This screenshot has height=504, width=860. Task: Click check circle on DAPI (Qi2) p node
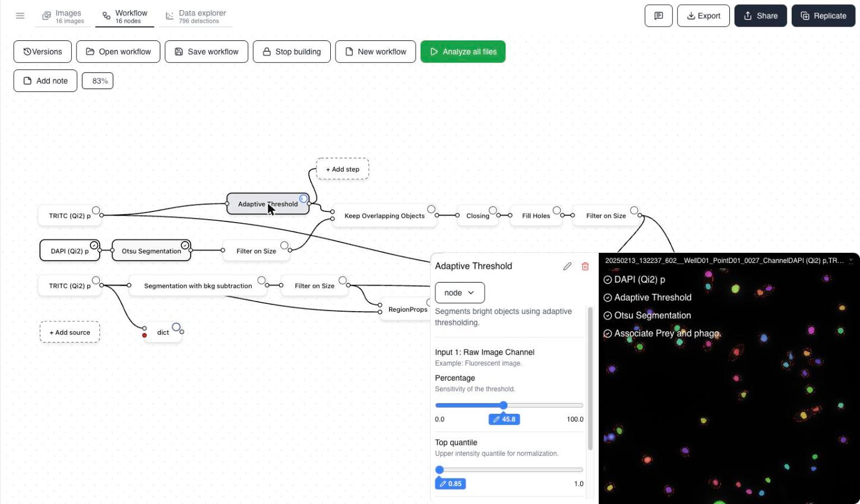94,245
